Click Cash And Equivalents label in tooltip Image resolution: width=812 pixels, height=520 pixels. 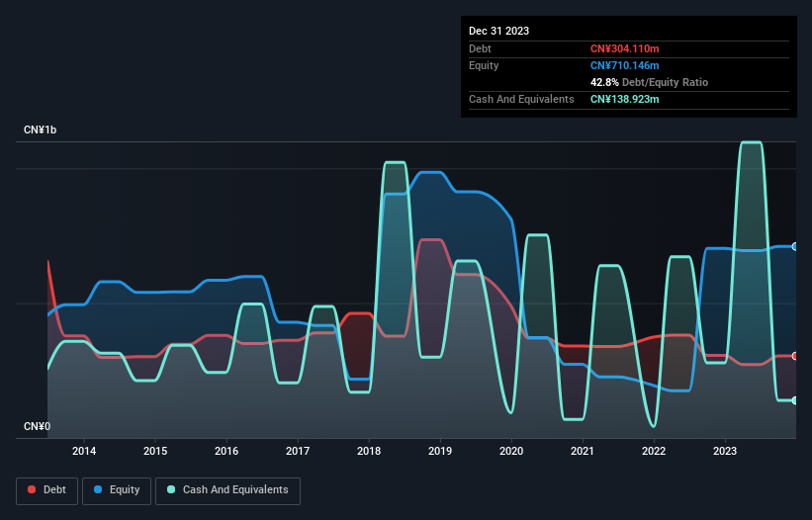pos(521,99)
